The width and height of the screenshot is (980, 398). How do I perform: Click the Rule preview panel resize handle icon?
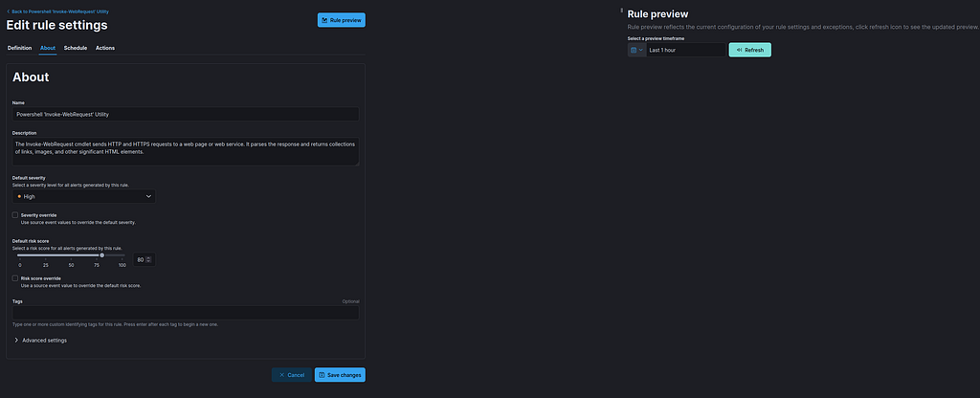tap(621, 11)
